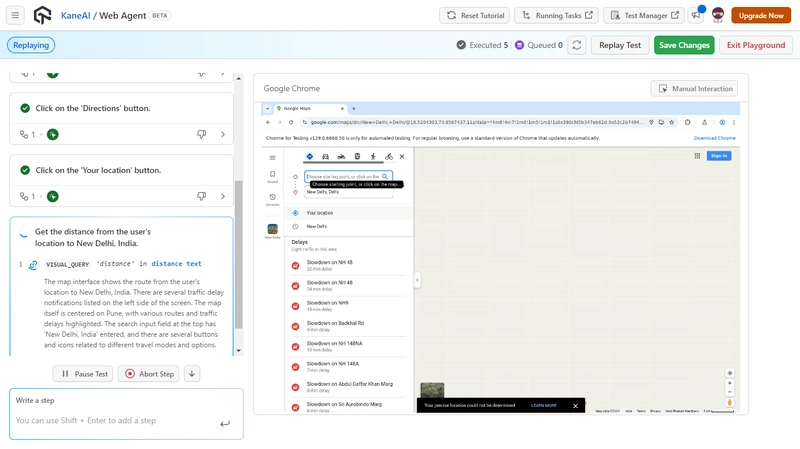This screenshot has width=800, height=449.
Task: Open Chrome three-dot menu
Action: pos(734,122)
